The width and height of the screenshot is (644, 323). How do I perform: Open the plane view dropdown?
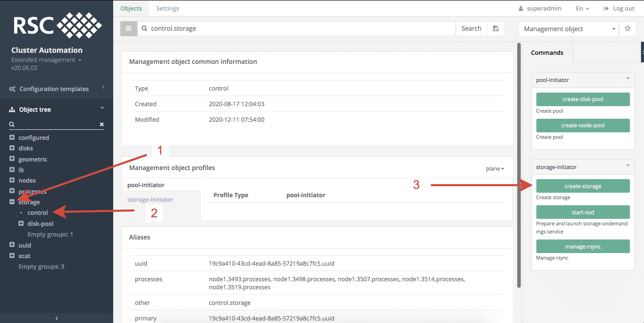(x=495, y=169)
